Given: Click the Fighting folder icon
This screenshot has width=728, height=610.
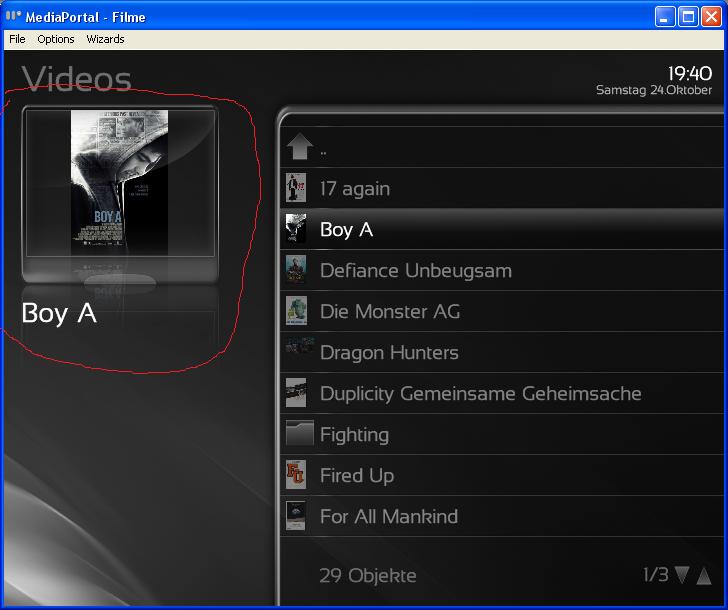Looking at the screenshot, I should pyautogui.click(x=299, y=434).
